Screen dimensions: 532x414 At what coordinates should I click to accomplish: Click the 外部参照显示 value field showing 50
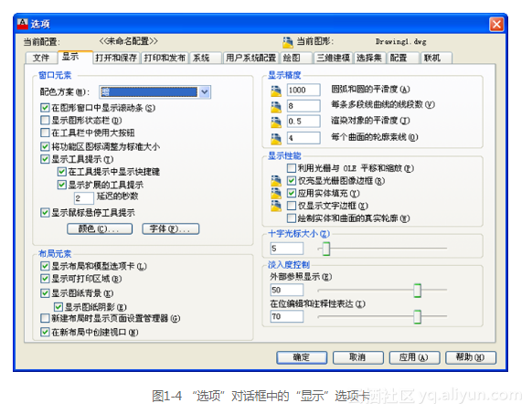pos(287,290)
